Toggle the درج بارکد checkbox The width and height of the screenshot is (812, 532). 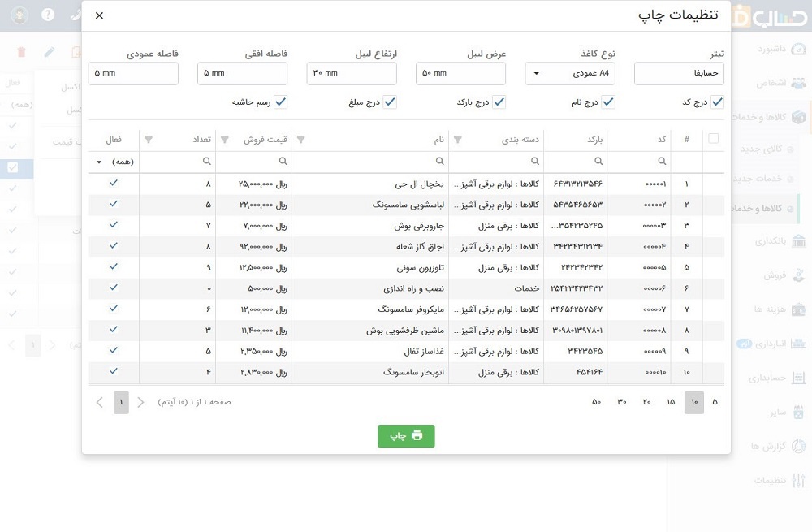499,102
